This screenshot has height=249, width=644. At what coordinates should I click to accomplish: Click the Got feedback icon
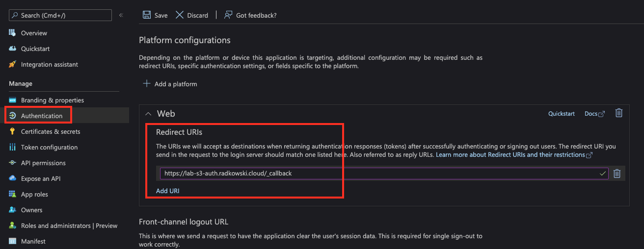click(x=228, y=15)
